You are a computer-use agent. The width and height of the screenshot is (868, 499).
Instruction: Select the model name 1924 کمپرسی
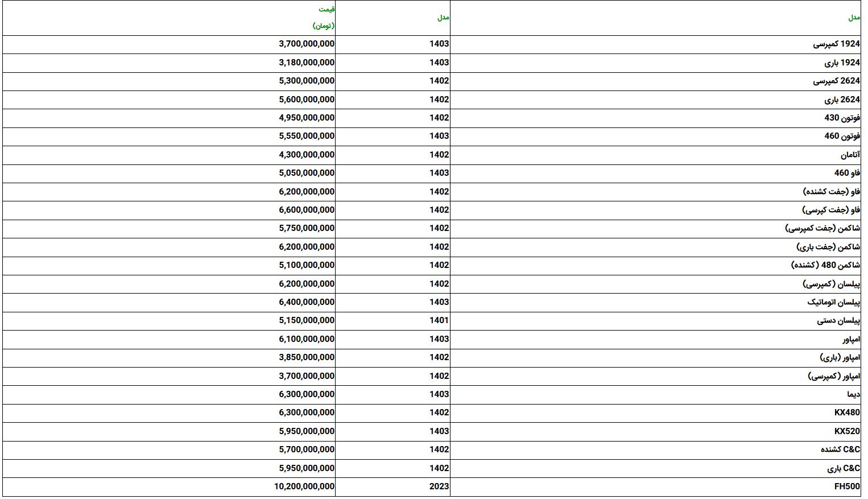point(836,44)
